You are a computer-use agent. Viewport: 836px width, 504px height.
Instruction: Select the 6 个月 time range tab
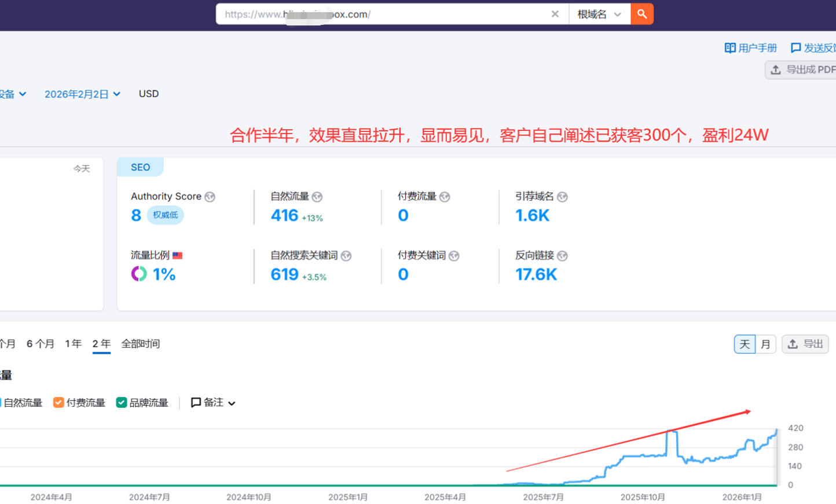[41, 344]
